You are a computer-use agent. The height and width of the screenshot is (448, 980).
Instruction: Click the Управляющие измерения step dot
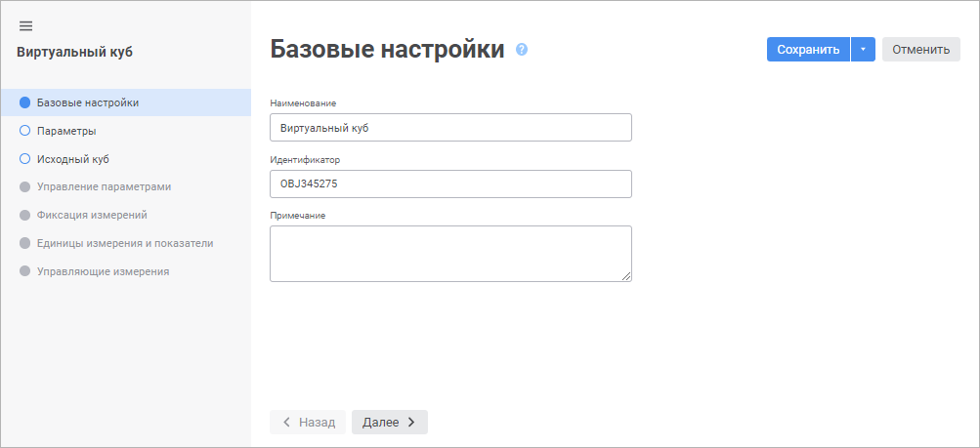tap(25, 271)
